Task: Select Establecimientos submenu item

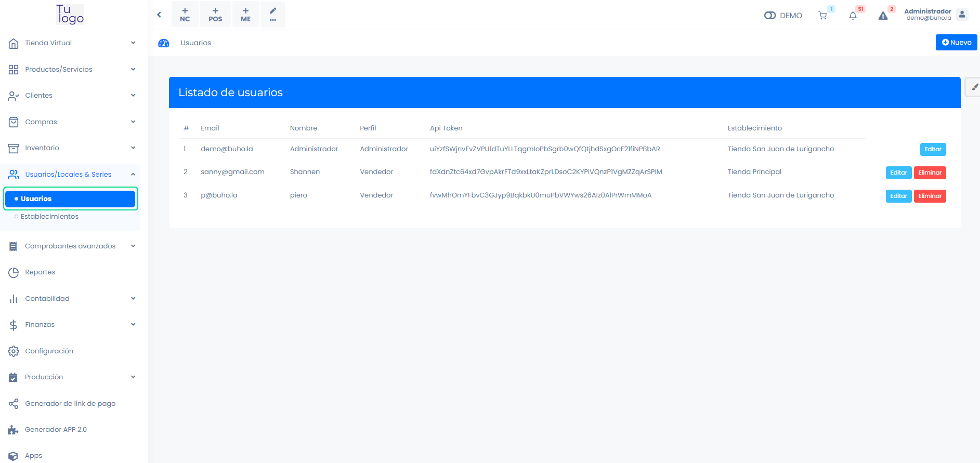Action: coord(49,217)
